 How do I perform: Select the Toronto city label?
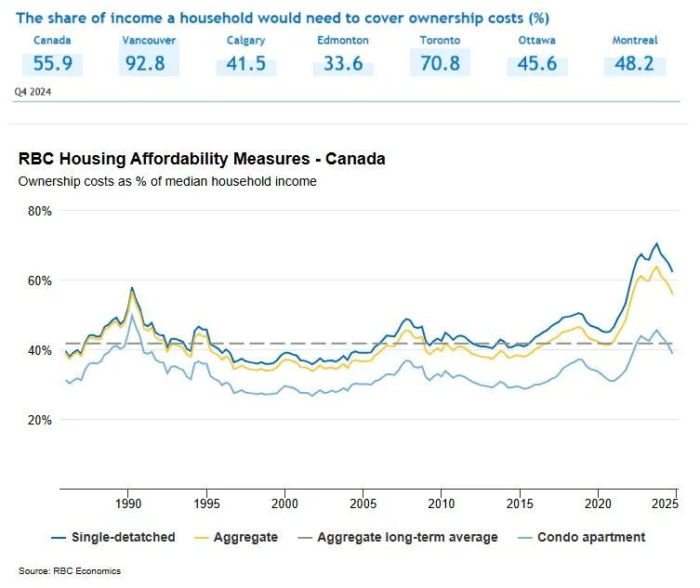pos(440,41)
